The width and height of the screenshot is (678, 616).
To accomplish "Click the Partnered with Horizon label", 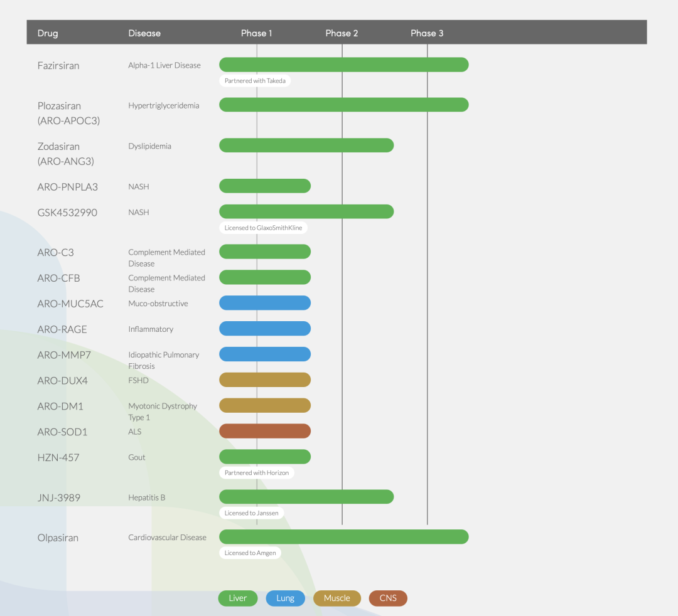I will tap(257, 472).
